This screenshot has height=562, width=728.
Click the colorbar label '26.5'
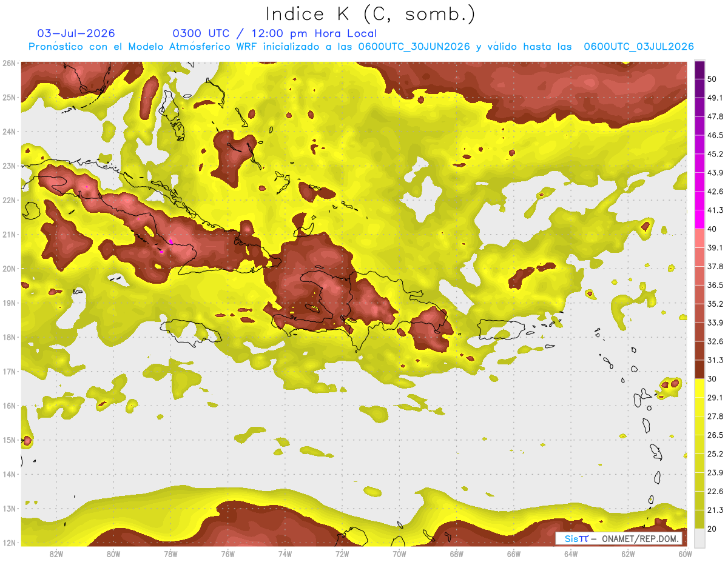coord(716,435)
